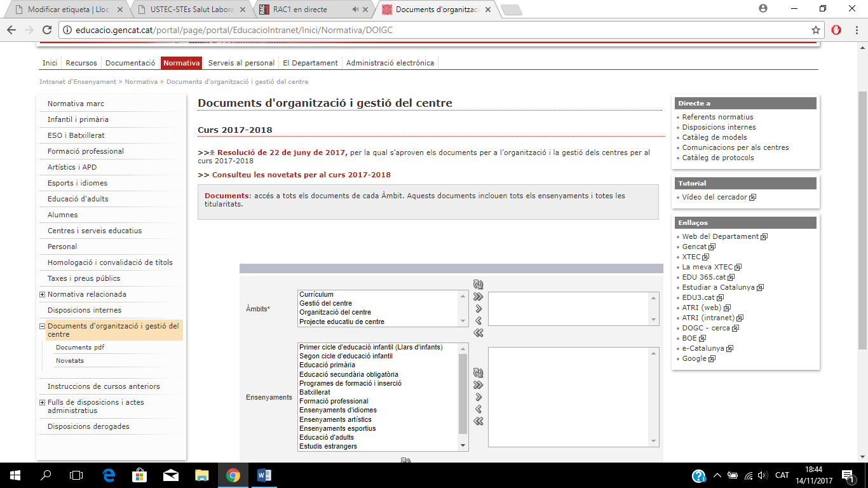This screenshot has height=488, width=868.
Task: Open the Inici menu item
Action: click(x=50, y=63)
